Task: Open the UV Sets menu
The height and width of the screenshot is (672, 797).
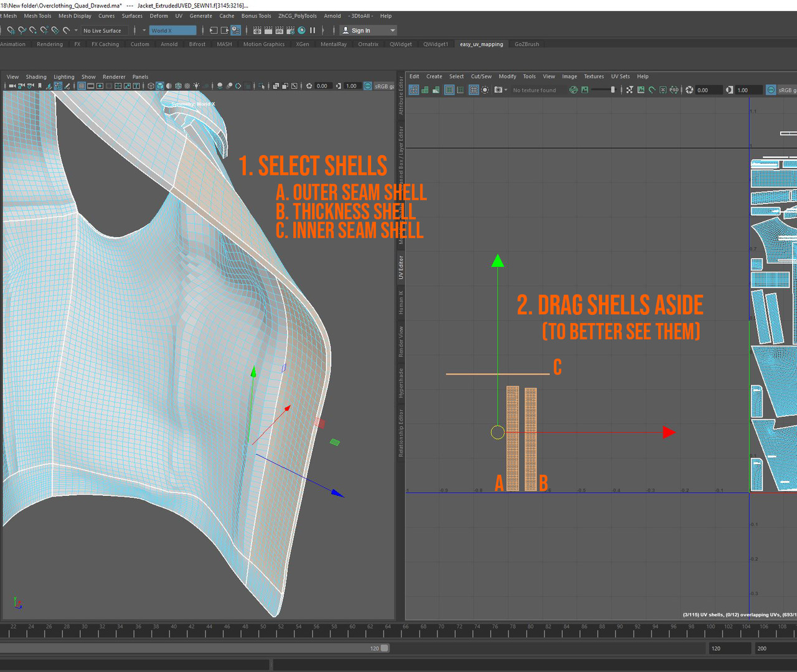Action: click(620, 76)
